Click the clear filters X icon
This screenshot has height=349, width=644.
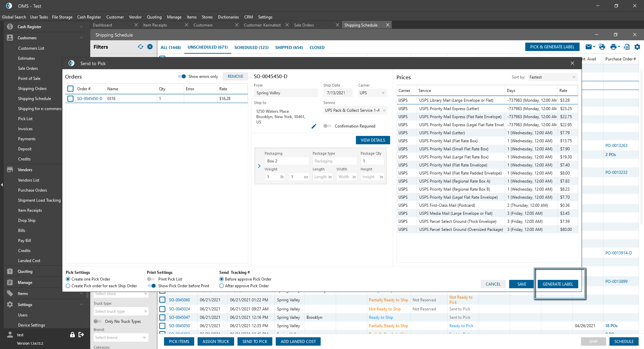pyautogui.click(x=150, y=47)
